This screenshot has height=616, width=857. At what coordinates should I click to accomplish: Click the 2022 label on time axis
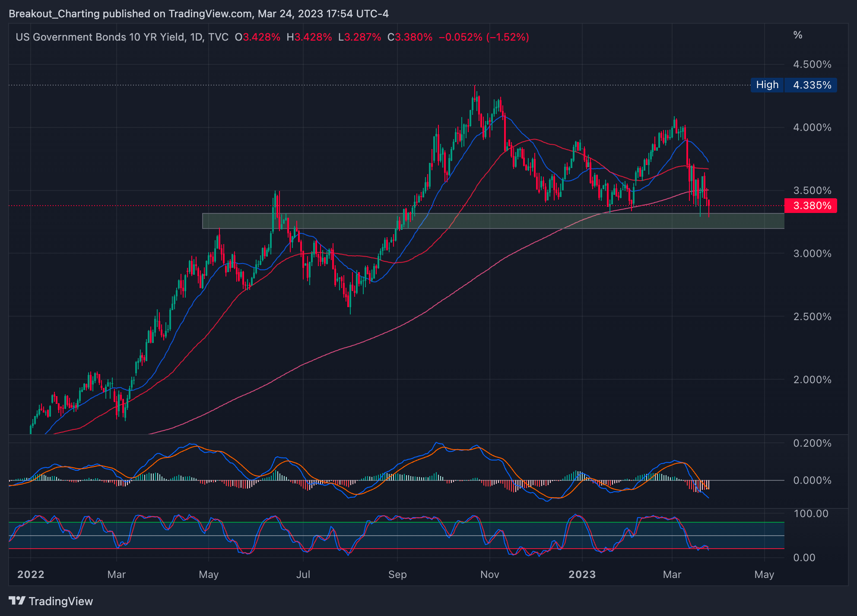(31, 575)
